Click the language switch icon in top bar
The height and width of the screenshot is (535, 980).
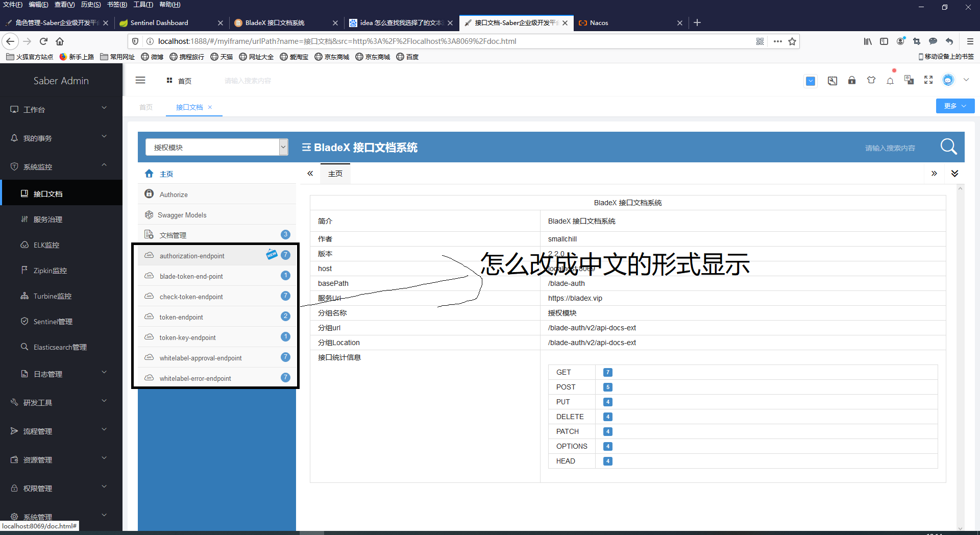click(x=909, y=80)
